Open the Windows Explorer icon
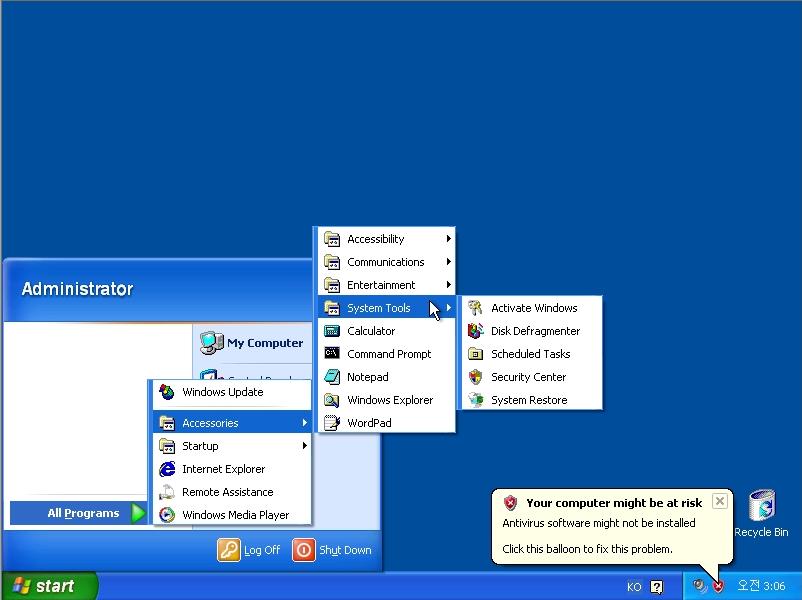 coord(332,400)
